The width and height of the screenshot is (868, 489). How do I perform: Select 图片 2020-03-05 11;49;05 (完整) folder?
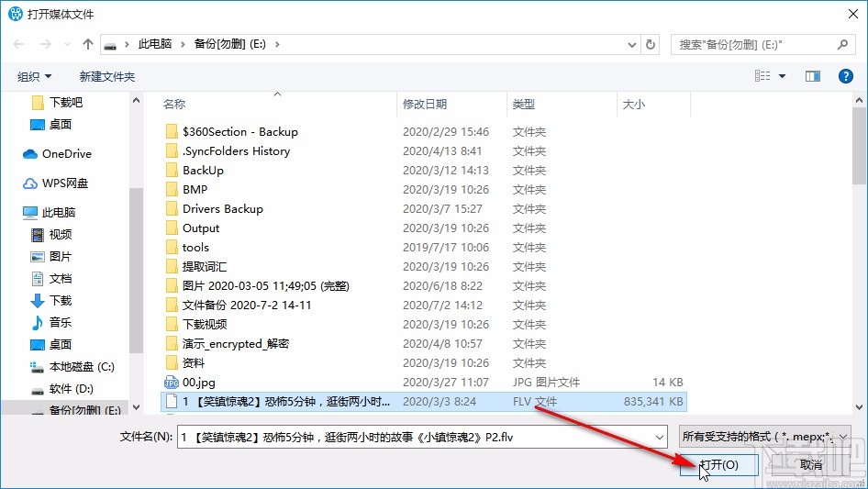click(266, 286)
